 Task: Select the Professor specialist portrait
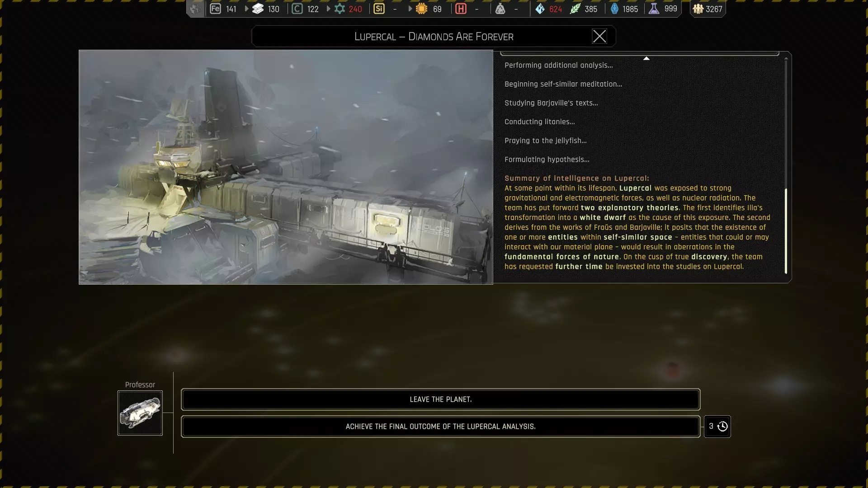pos(140,413)
